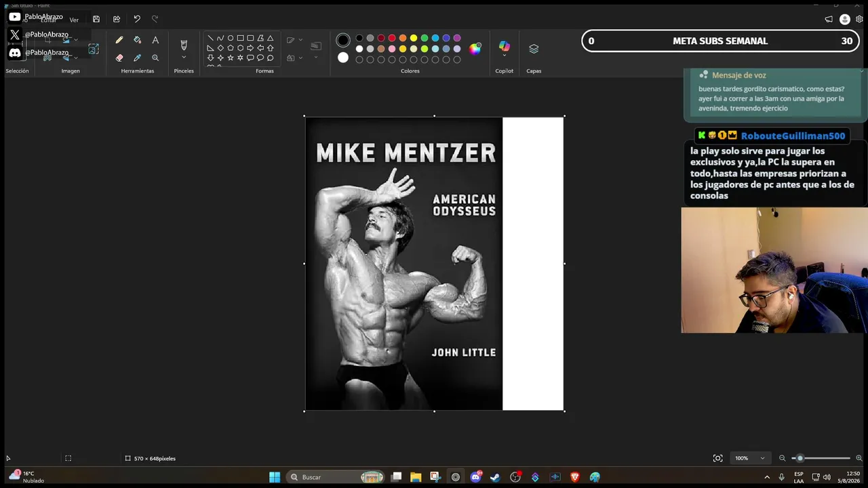Screen dimensions: 868x488
Task: Select the Rectangle shape
Action: pos(240,38)
